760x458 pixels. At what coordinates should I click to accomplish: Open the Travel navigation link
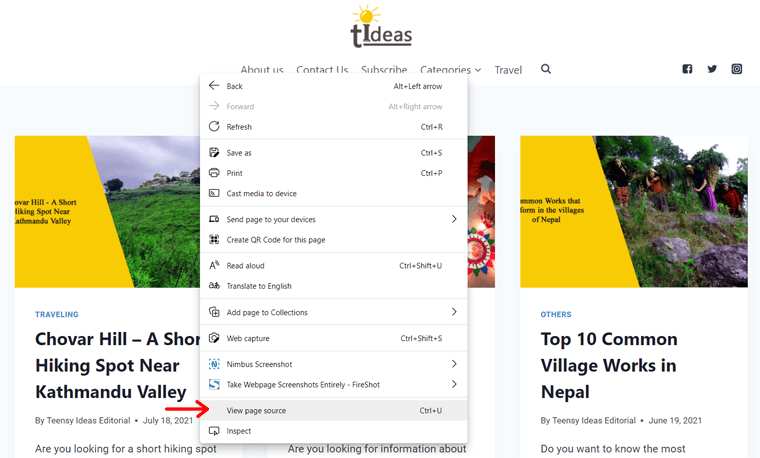click(508, 70)
